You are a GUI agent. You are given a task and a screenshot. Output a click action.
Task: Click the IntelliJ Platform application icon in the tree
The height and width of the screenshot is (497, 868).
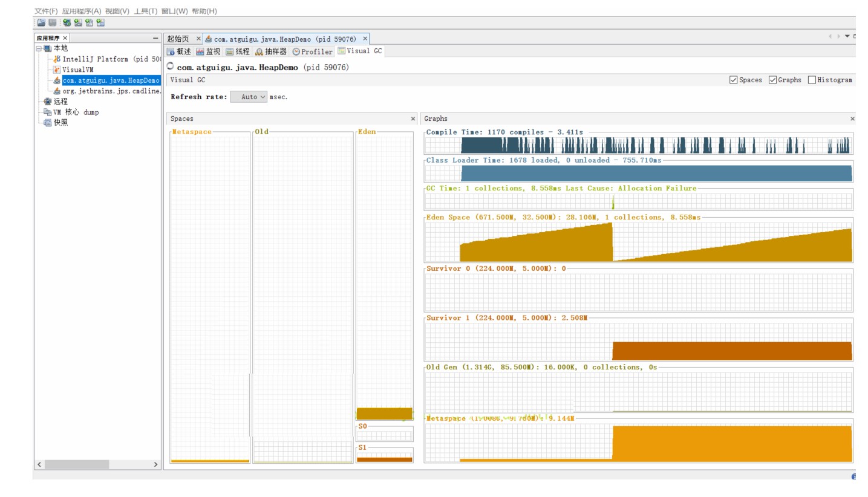(57, 59)
